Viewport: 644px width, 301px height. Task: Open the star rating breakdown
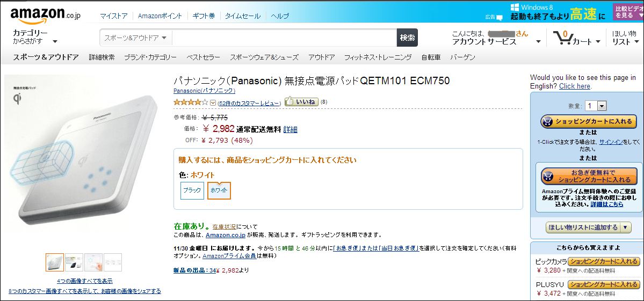point(191,102)
